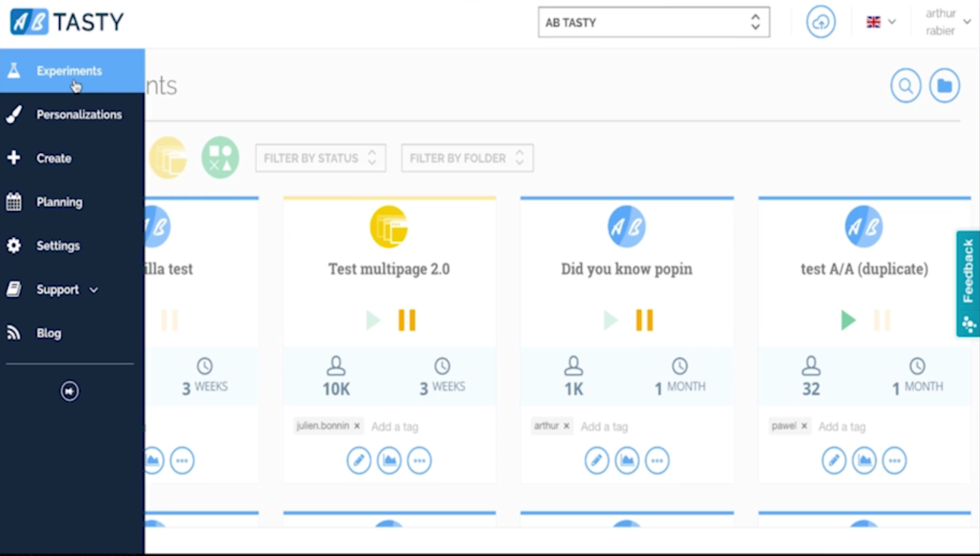Screen dimensions: 980x556
Task: Open the Filter by Status dropdown
Action: tap(321, 158)
